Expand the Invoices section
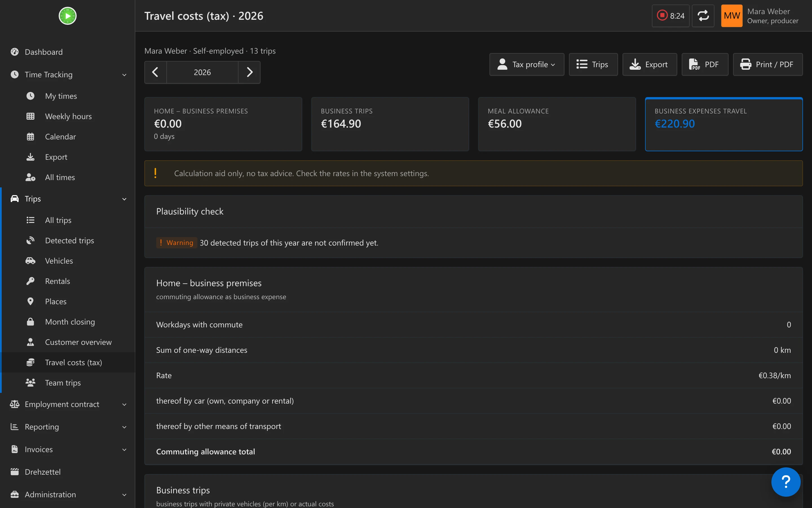Viewport: 812px width, 508px height. click(67, 450)
